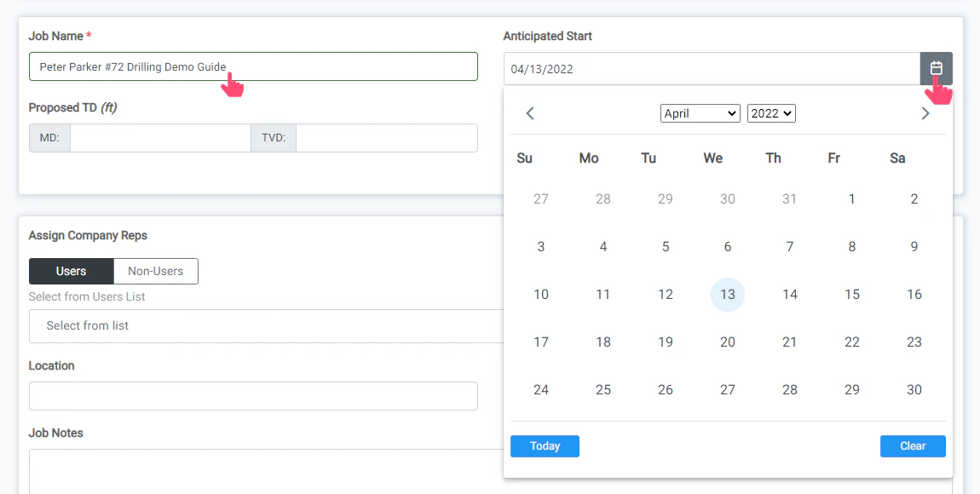Select April 1 on the calendar
This screenshot has height=494, width=980.
tap(851, 198)
